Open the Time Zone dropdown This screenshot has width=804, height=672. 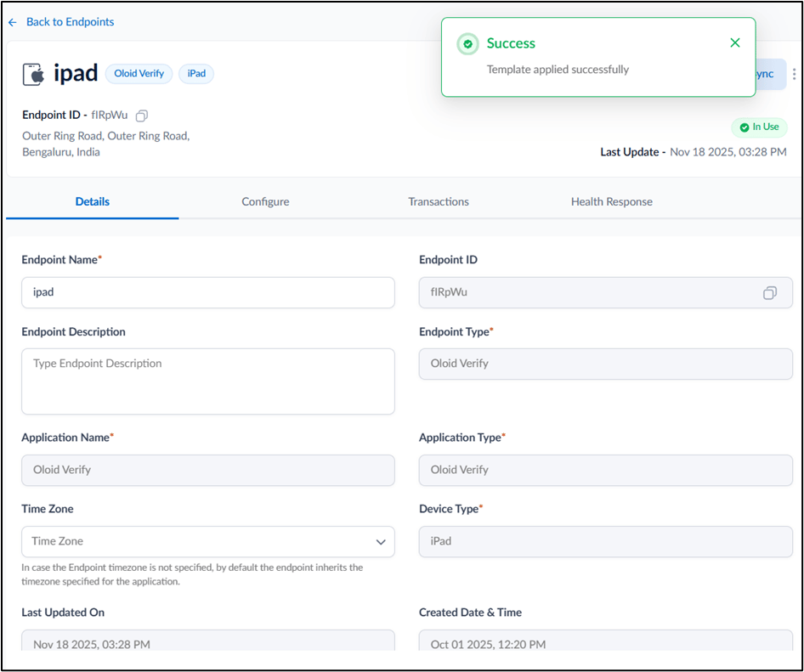[x=208, y=541]
